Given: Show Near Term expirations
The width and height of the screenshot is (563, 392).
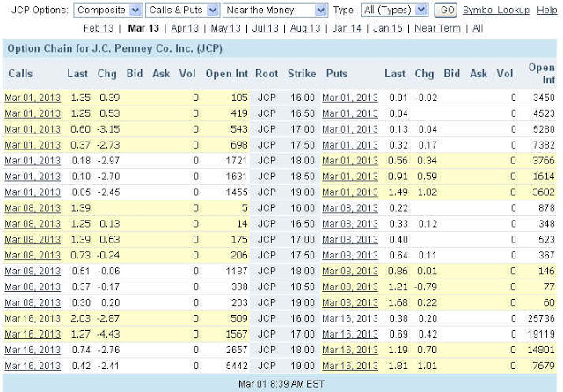Looking at the screenshot, I should [x=437, y=28].
